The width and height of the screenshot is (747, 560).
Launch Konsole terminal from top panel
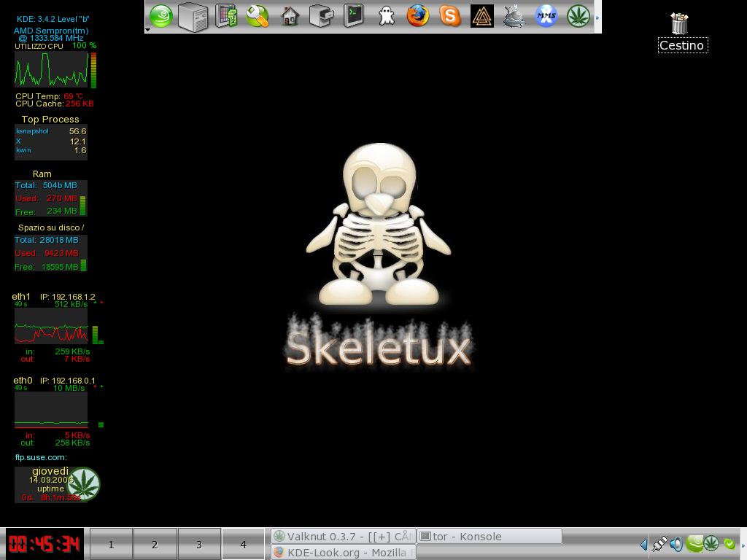[x=354, y=16]
